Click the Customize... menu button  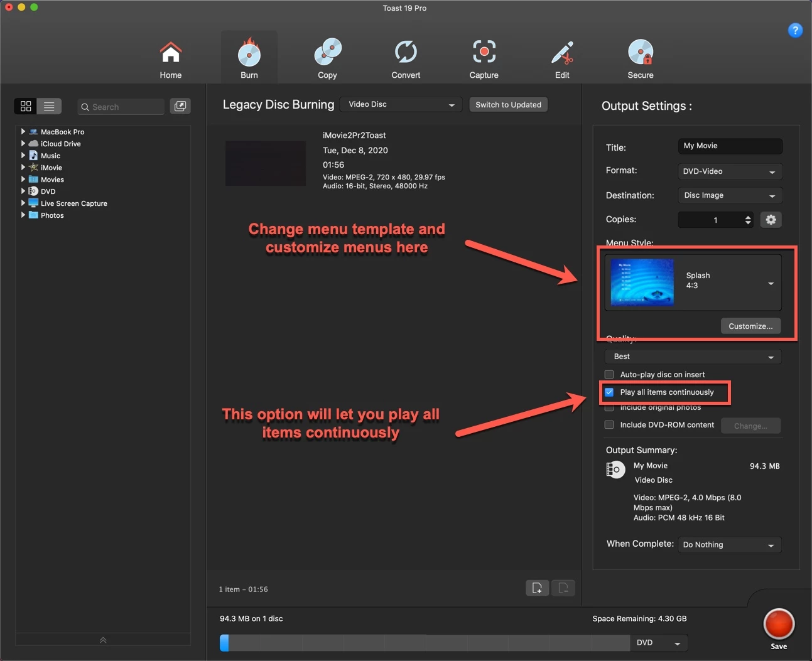pyautogui.click(x=750, y=326)
